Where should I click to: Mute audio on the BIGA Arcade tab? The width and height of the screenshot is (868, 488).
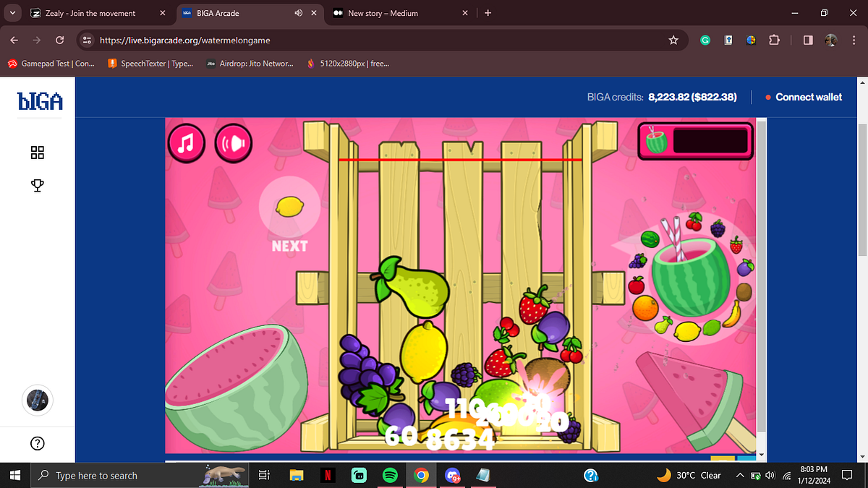298,13
